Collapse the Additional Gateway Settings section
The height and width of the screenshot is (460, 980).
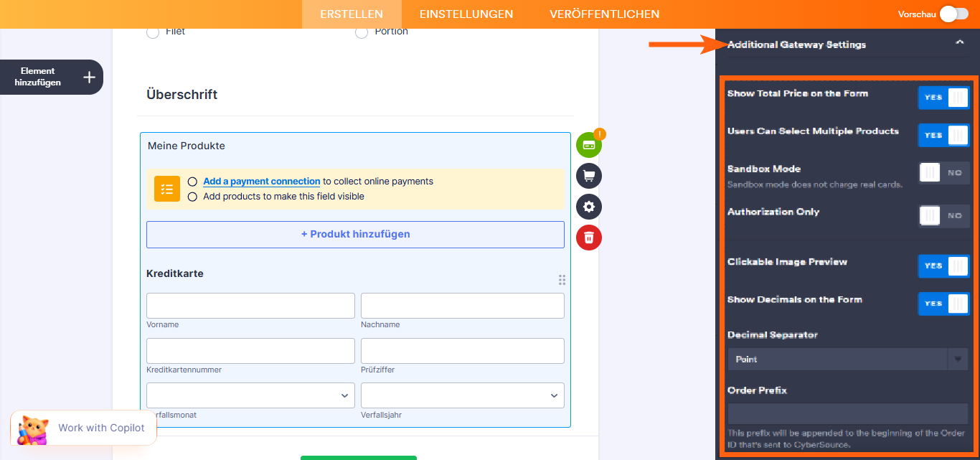click(x=959, y=42)
